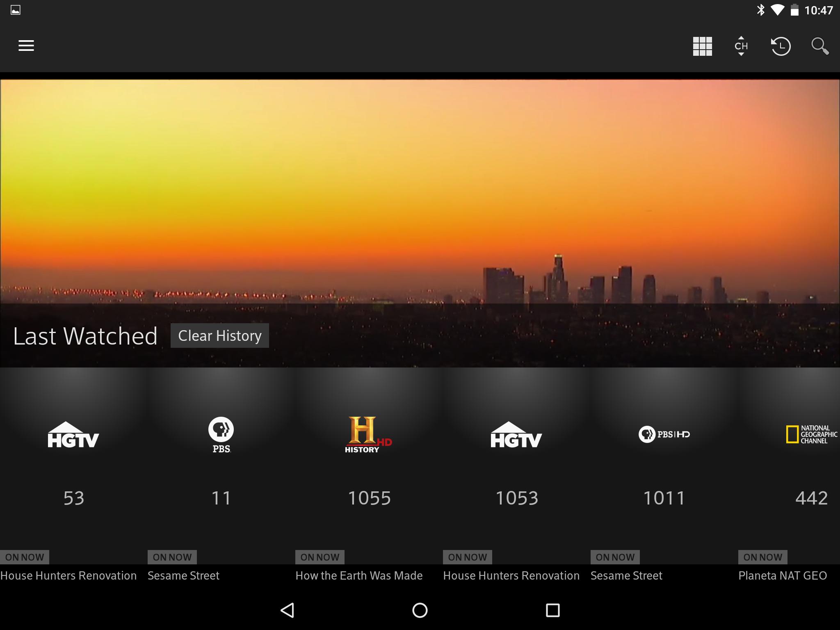Tap channel number 1055
This screenshot has width=840, height=630.
[x=369, y=498]
